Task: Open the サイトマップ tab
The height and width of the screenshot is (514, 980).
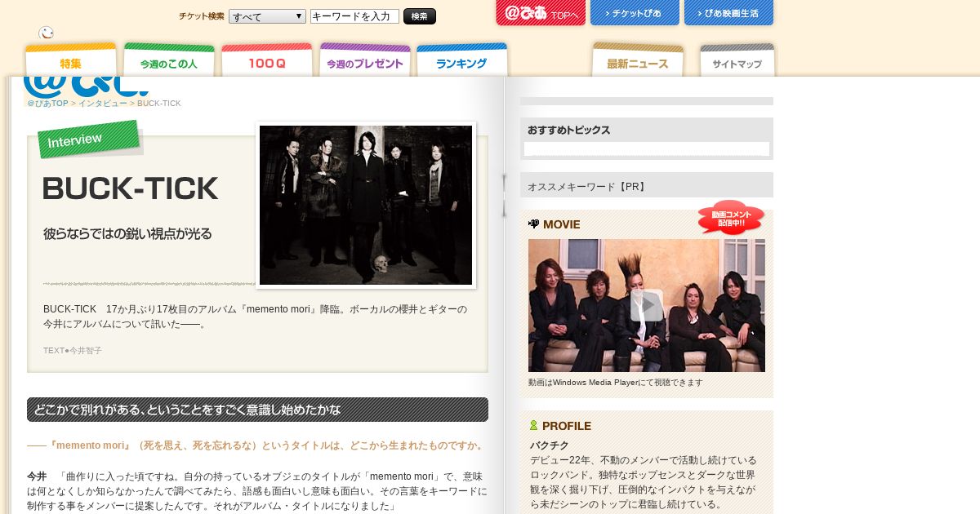Action: [x=737, y=60]
